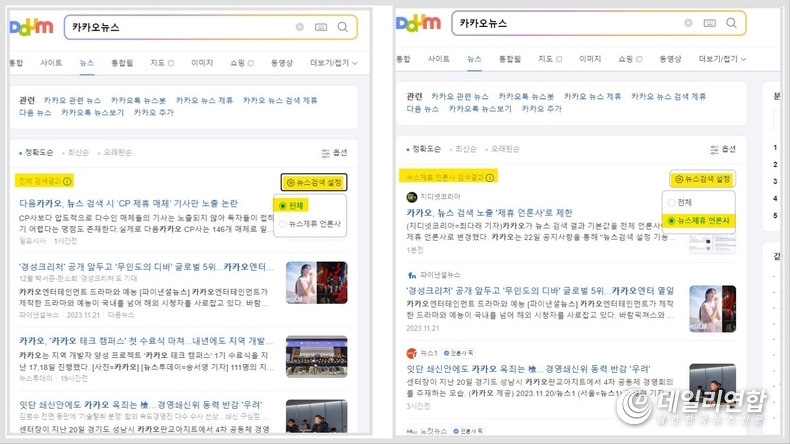
Task: Open 카카오 테크 캠퍼스 첫 수료식 article headline
Action: [146, 341]
